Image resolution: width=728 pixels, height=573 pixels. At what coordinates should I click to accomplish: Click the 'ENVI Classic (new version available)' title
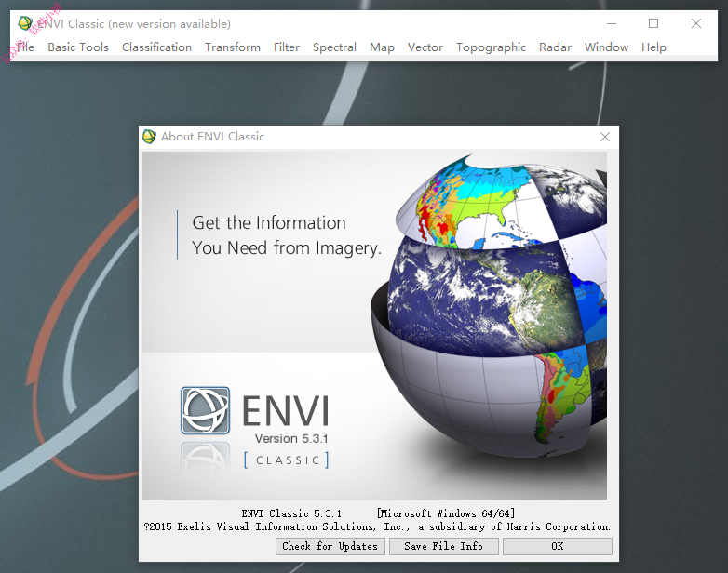pyautogui.click(x=134, y=23)
